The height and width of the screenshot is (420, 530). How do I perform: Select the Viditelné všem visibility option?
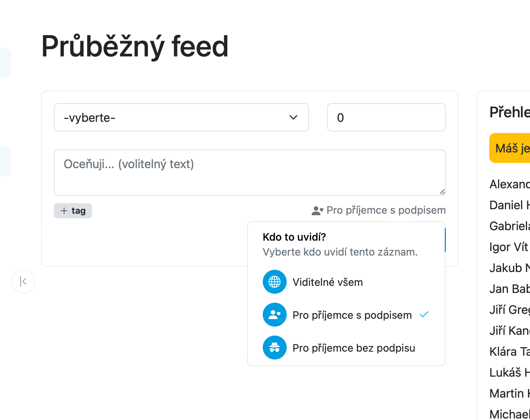click(327, 282)
